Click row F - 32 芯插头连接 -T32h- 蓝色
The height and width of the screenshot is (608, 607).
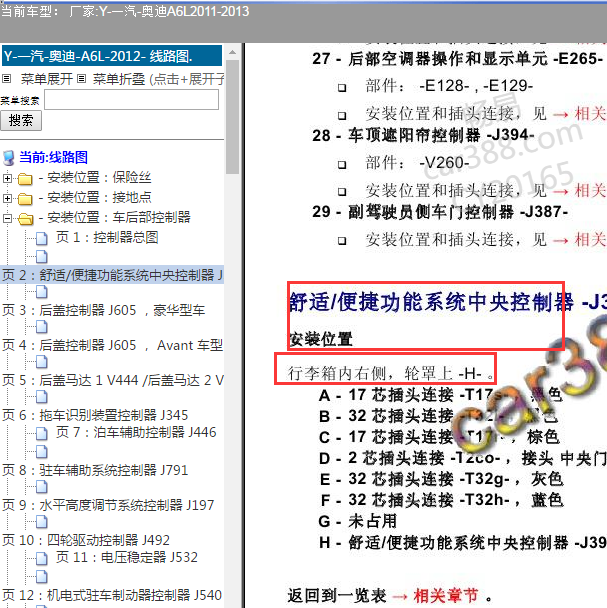pyautogui.click(x=441, y=500)
